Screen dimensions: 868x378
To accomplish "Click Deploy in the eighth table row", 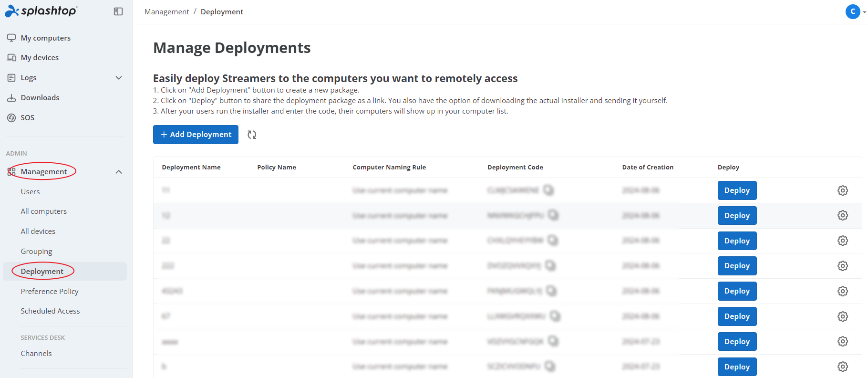I will click(x=737, y=367).
